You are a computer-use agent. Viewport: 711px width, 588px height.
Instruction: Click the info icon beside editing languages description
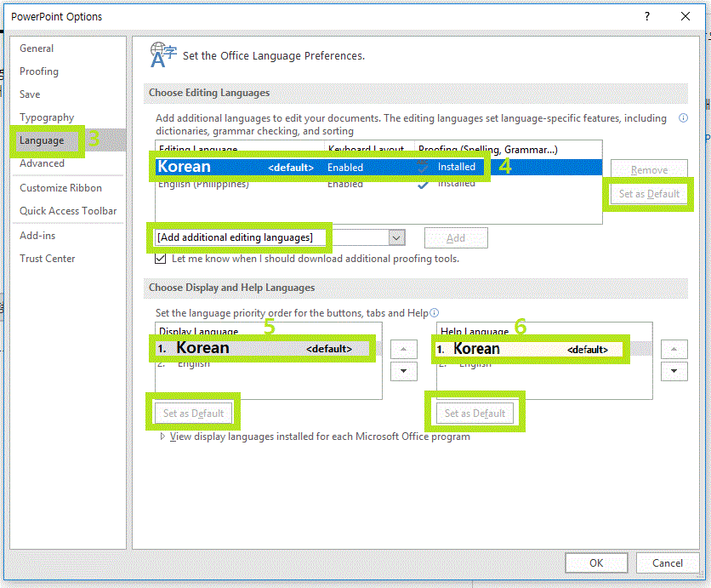click(x=683, y=118)
